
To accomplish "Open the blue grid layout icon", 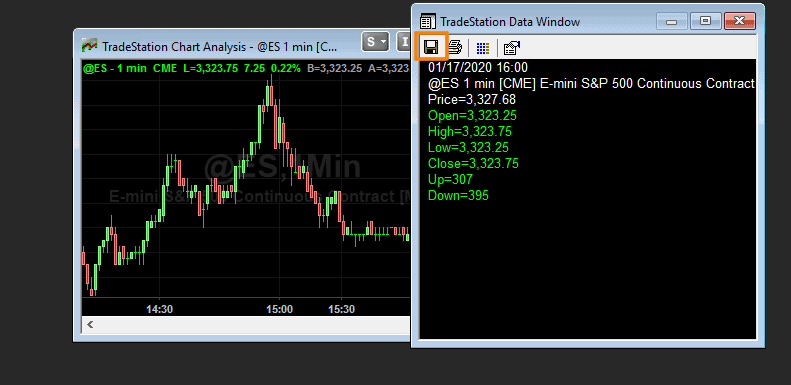I will pyautogui.click(x=483, y=48).
